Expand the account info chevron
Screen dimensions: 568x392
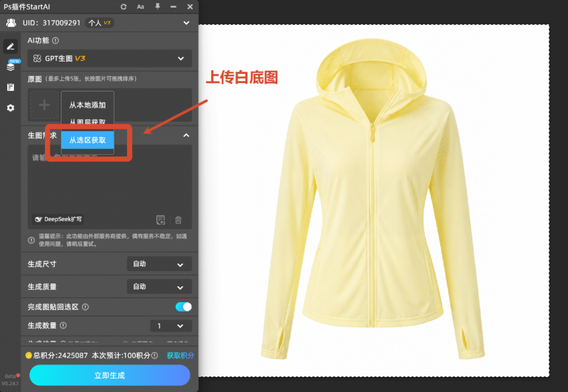click(x=186, y=23)
